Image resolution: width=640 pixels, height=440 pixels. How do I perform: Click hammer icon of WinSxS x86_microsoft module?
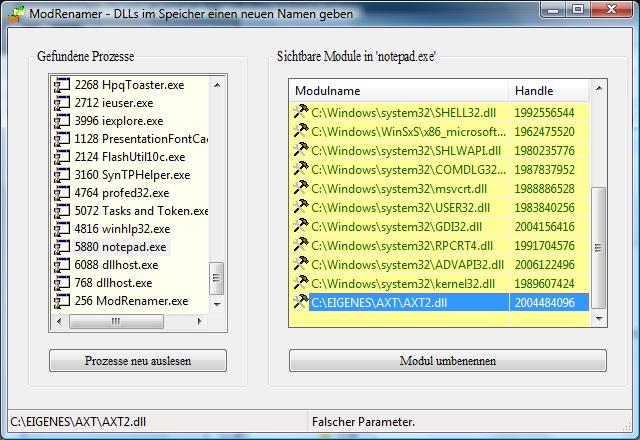(x=301, y=131)
